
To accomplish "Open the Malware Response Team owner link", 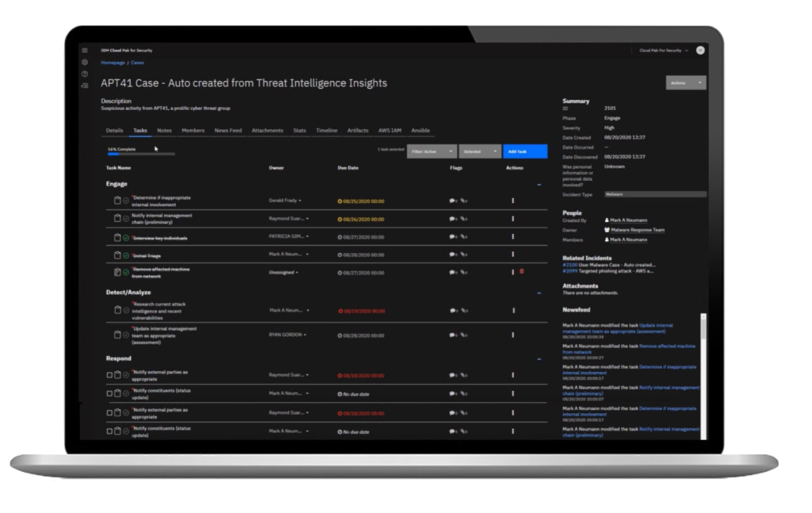I will 638,230.
